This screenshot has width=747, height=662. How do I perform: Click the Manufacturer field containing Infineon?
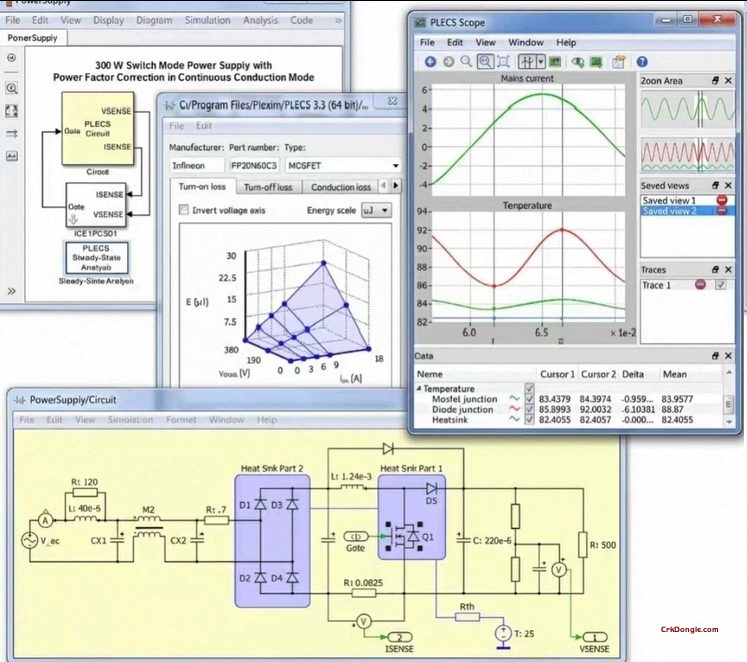pyautogui.click(x=197, y=165)
